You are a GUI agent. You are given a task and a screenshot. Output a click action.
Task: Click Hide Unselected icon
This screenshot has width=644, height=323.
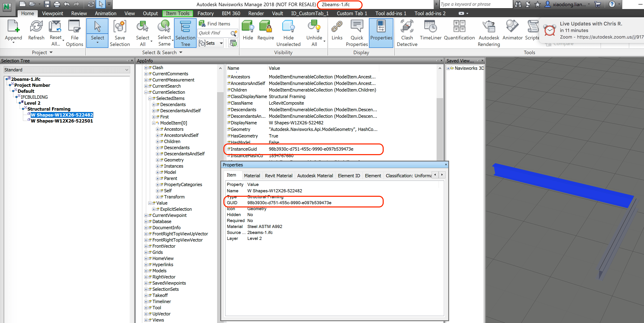289,26
